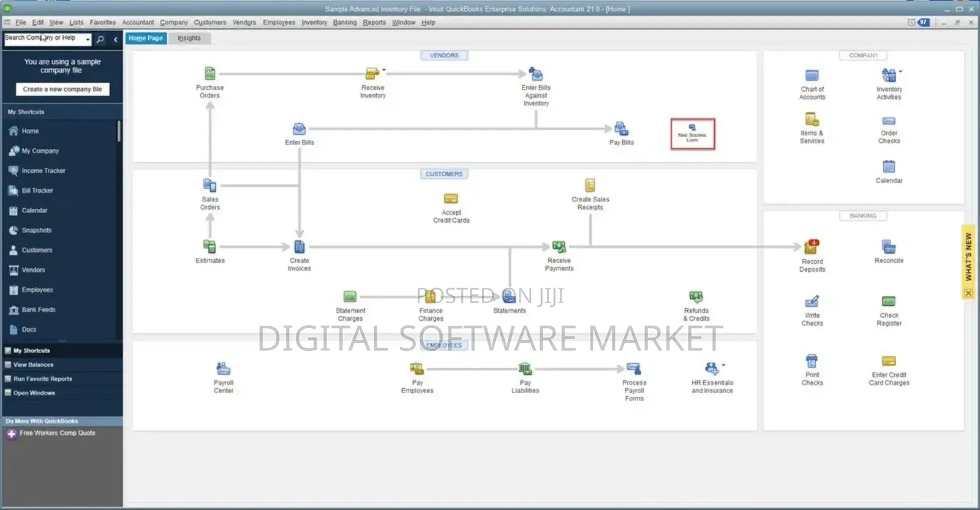Select Snapshots shortcut in sidebar
Image resolution: width=980 pixels, height=510 pixels.
tap(37, 230)
